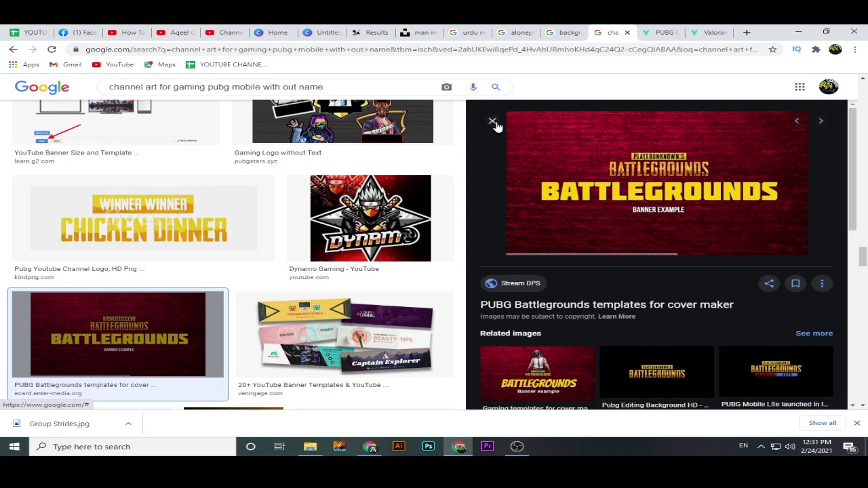The height and width of the screenshot is (488, 868).
Task: Open Premiere Pro from taskbar
Action: click(487, 447)
